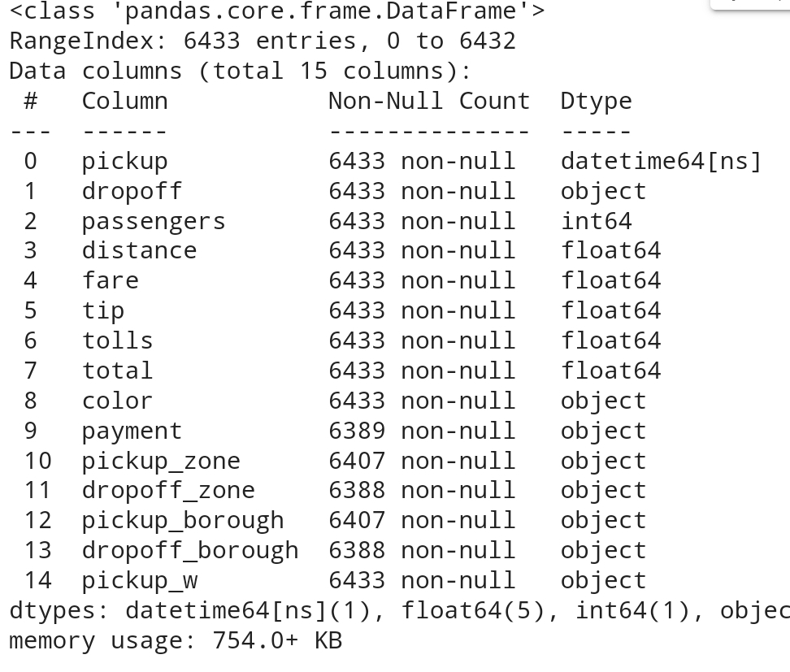The image size is (790, 672).
Task: Select the 'pickup_w' column name
Action: click(140, 581)
